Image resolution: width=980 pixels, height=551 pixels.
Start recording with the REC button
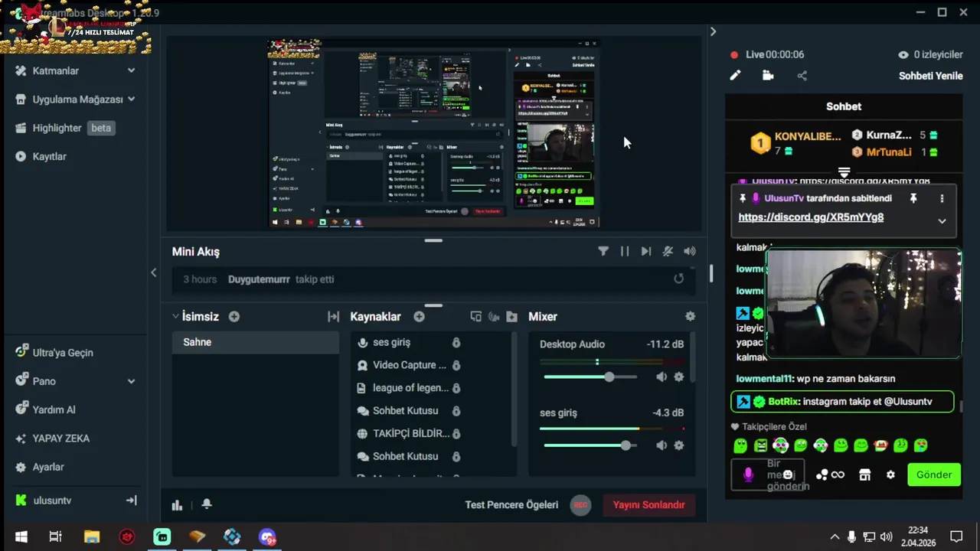(580, 504)
